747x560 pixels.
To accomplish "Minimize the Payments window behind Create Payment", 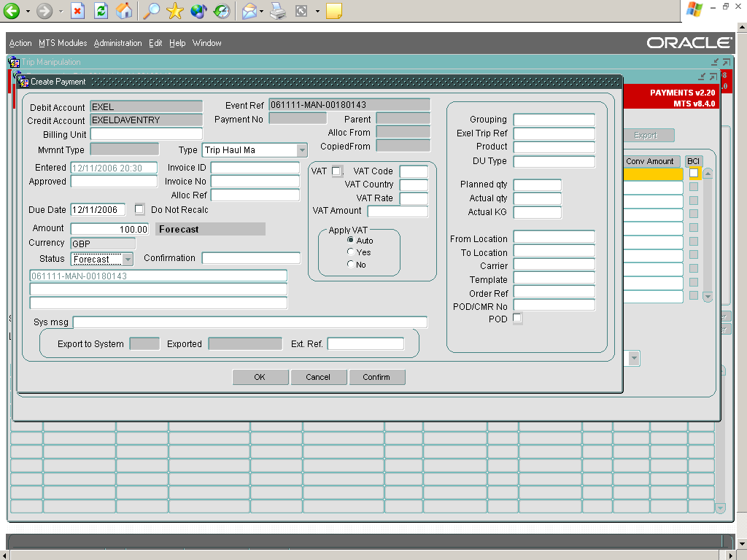I will click(x=701, y=77).
